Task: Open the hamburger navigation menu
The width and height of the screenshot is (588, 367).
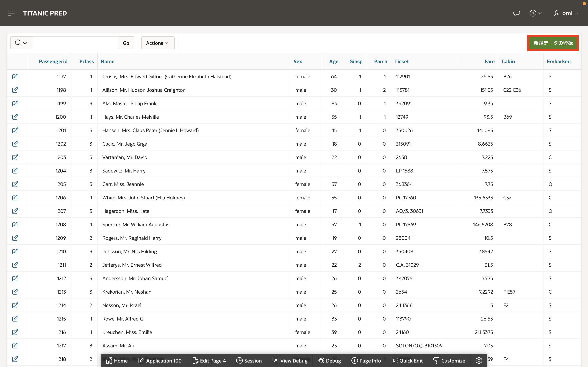Action: click(11, 13)
